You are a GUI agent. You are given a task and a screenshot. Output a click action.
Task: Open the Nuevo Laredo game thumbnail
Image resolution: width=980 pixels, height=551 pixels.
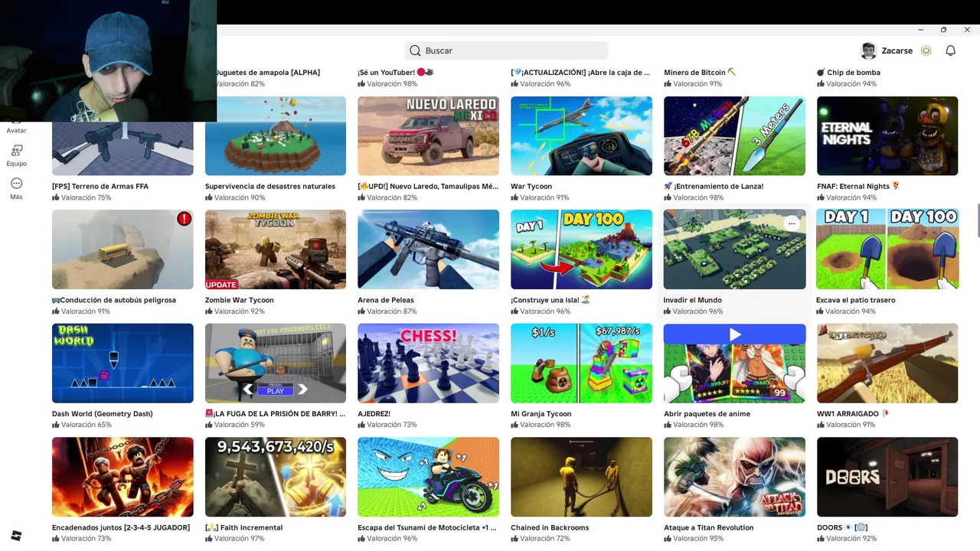428,135
